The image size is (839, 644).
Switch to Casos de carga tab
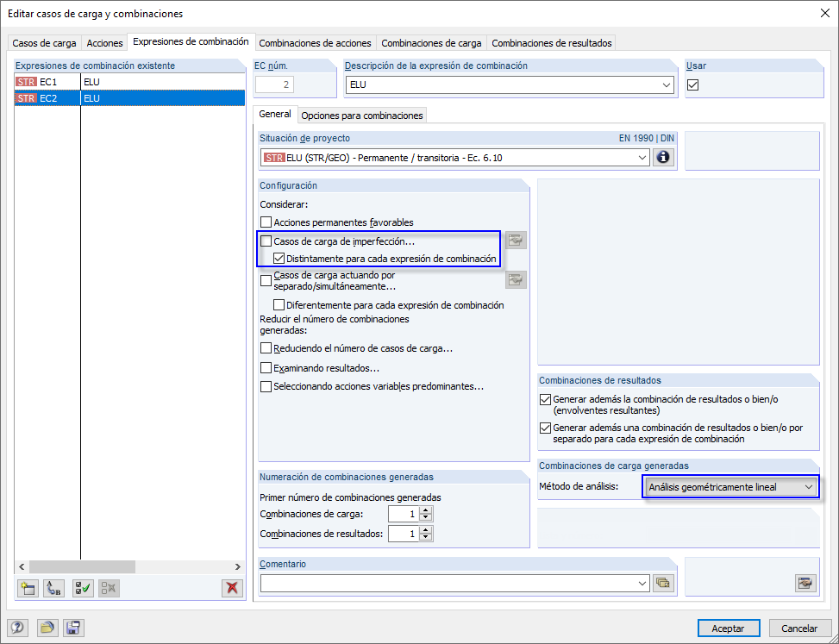(x=45, y=43)
